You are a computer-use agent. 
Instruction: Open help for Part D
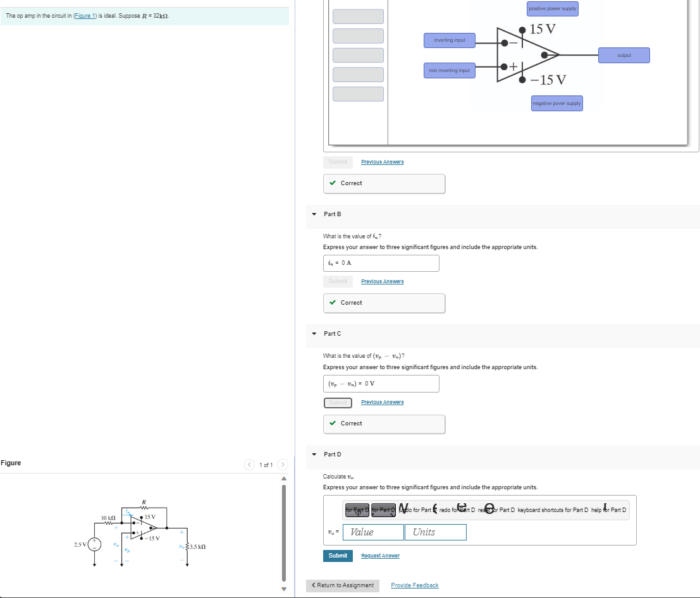tap(606, 510)
